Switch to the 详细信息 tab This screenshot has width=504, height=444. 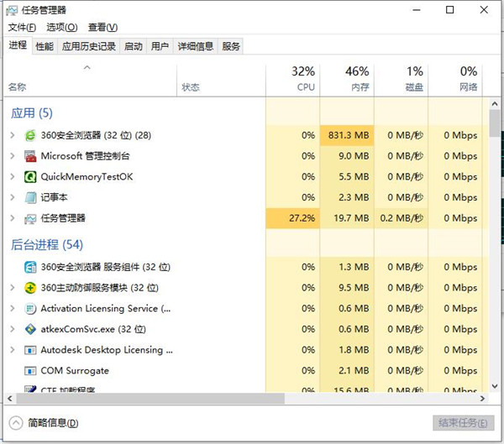click(196, 46)
